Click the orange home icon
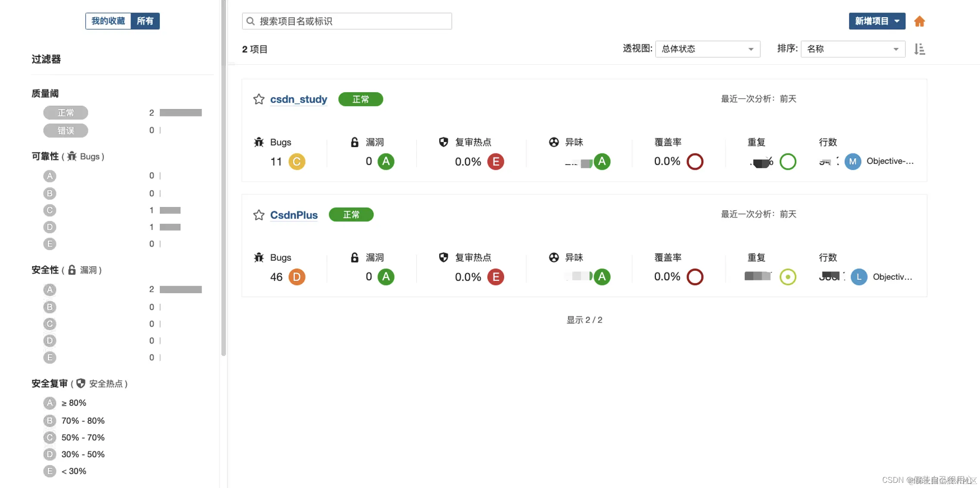This screenshot has width=980, height=488. [x=919, y=21]
